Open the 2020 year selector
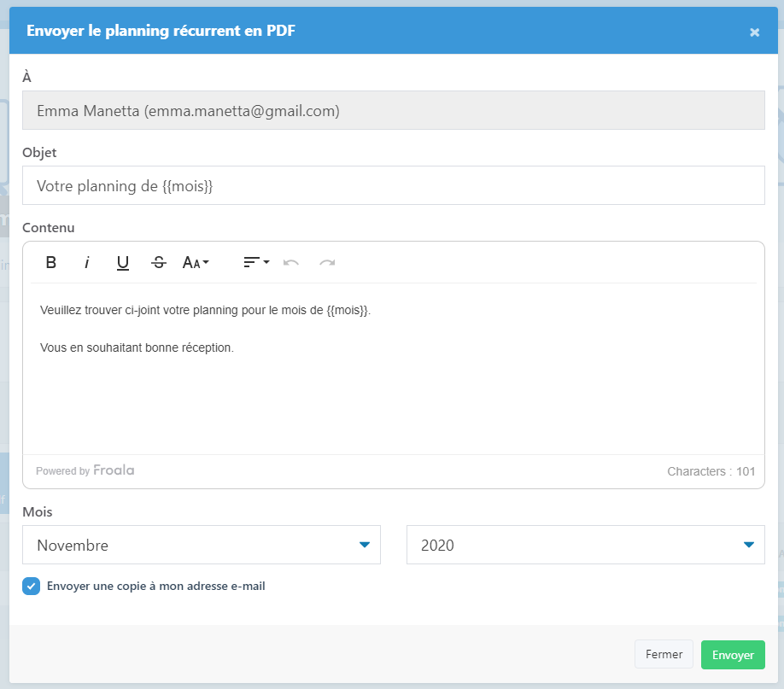 pyautogui.click(x=585, y=545)
